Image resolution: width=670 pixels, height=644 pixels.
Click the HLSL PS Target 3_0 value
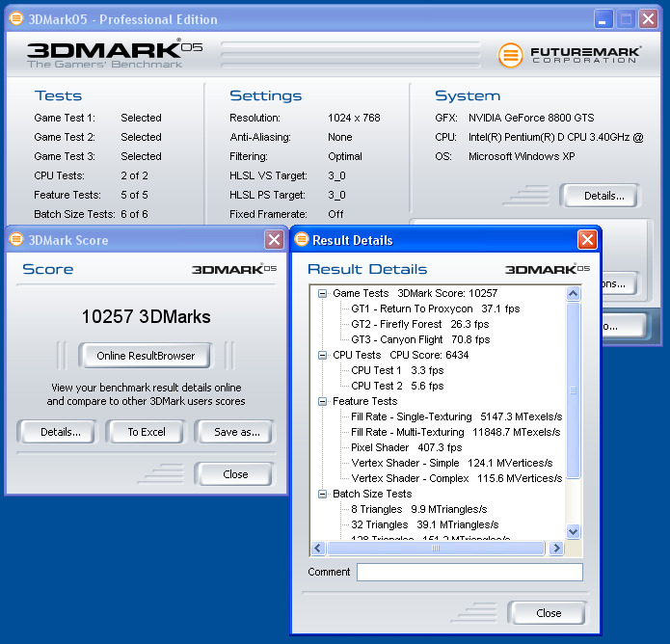tap(336, 195)
